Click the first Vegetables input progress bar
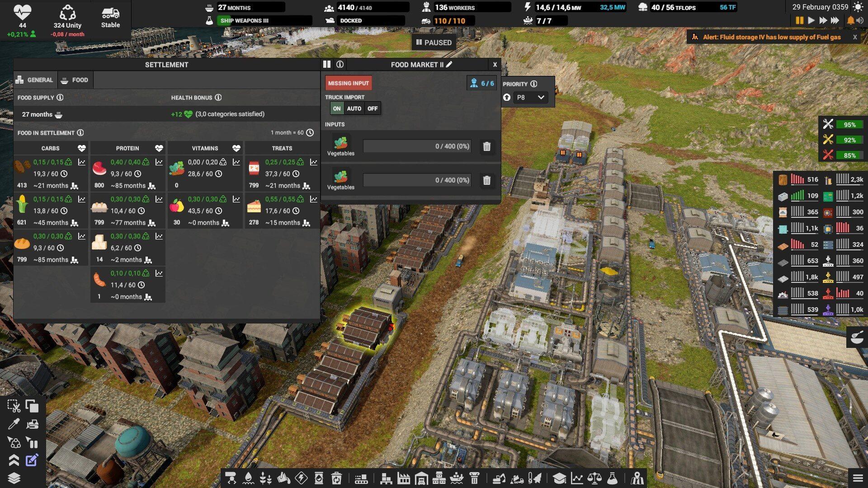 417,146
